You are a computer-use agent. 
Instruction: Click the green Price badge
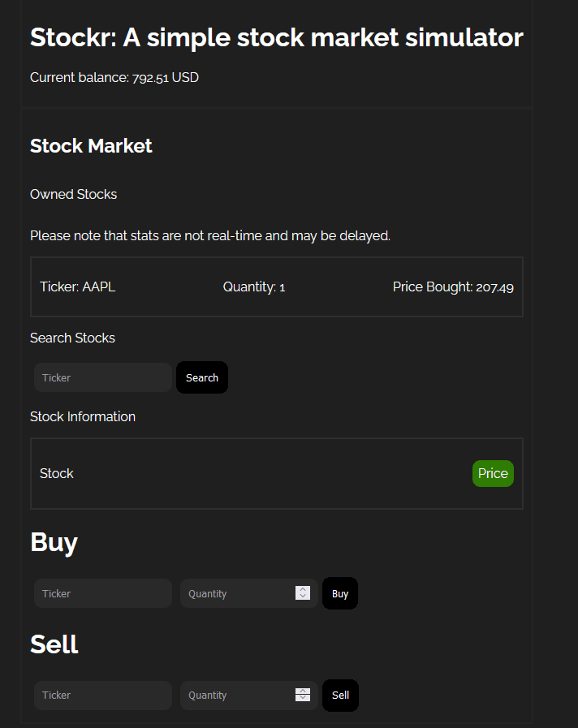(x=493, y=473)
